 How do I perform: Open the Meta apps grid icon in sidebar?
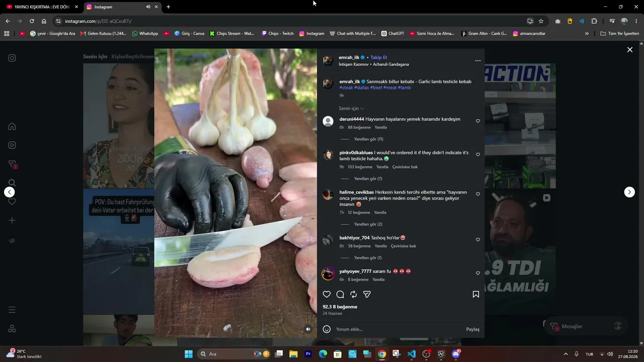click(x=12, y=329)
